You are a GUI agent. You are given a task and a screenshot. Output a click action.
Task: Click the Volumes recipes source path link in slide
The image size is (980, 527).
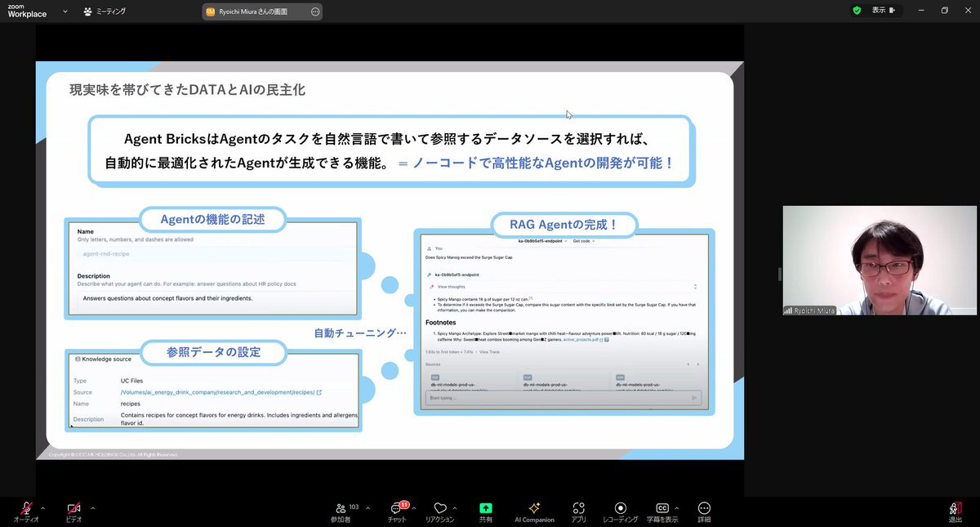pos(216,392)
